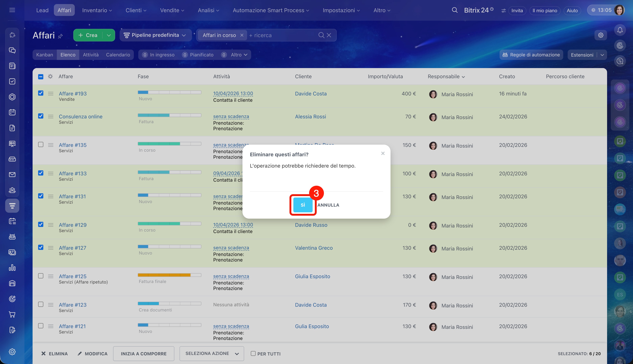
Task: Open the mail icon in left sidebar
Action: click(x=12, y=174)
